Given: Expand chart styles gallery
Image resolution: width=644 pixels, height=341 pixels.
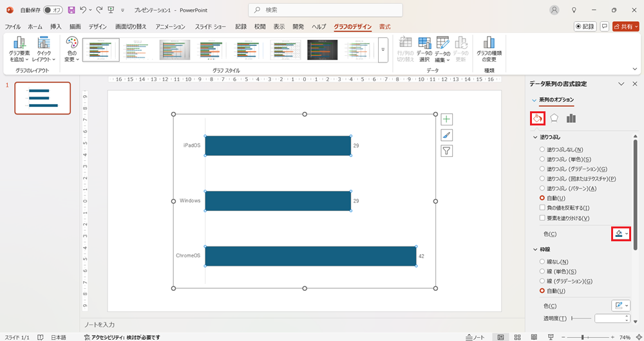Looking at the screenshot, I should tap(383, 50).
